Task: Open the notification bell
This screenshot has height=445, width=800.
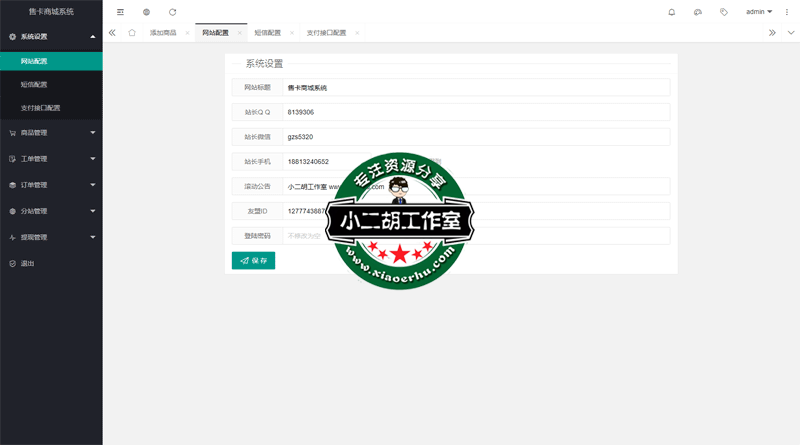Action: tap(671, 12)
